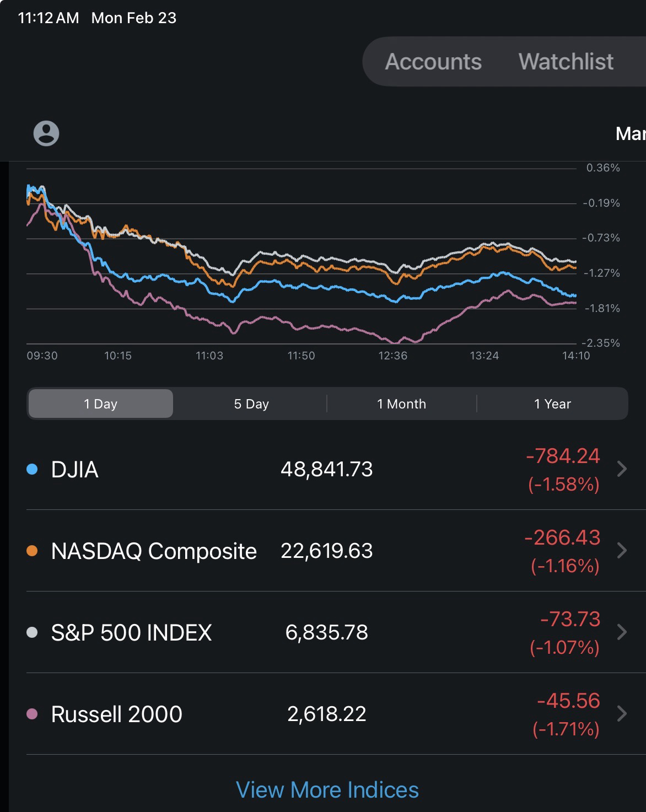Screen dimensions: 646x812
Task: Expand Russell 2000 details chevron
Action: (622, 714)
